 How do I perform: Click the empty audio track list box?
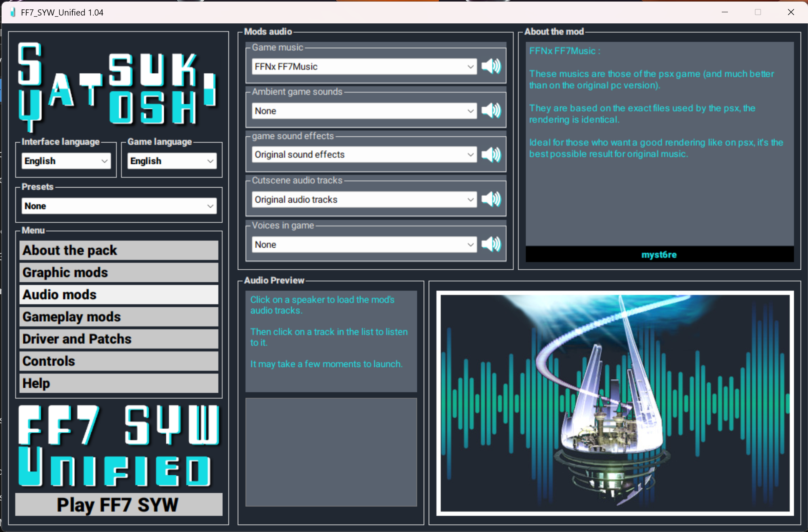coord(331,452)
